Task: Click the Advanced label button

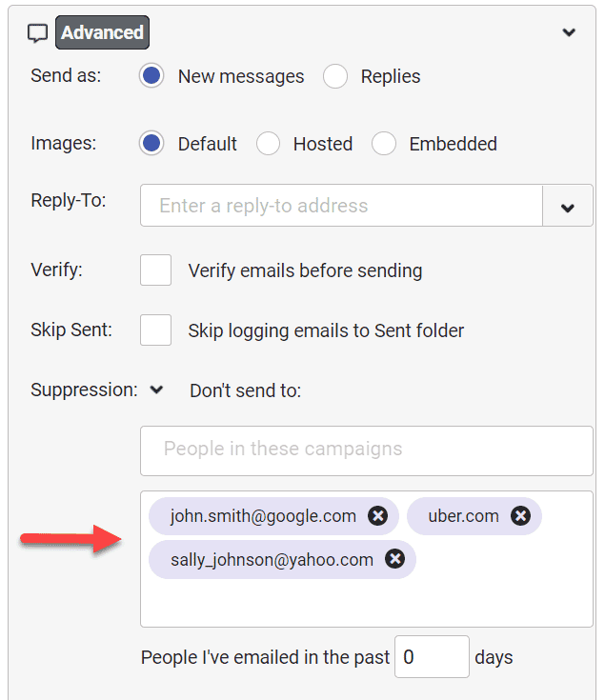Action: click(x=102, y=32)
